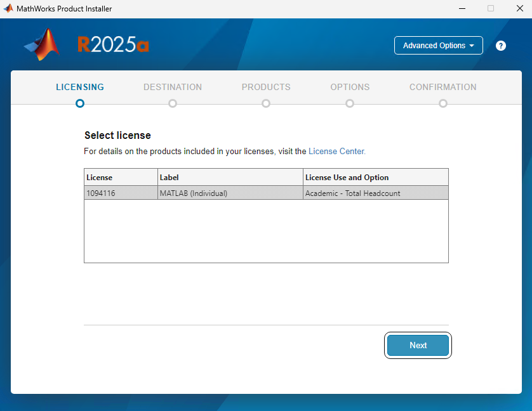Click the Destination step circle marker
Image resolution: width=532 pixels, height=411 pixels.
click(173, 103)
